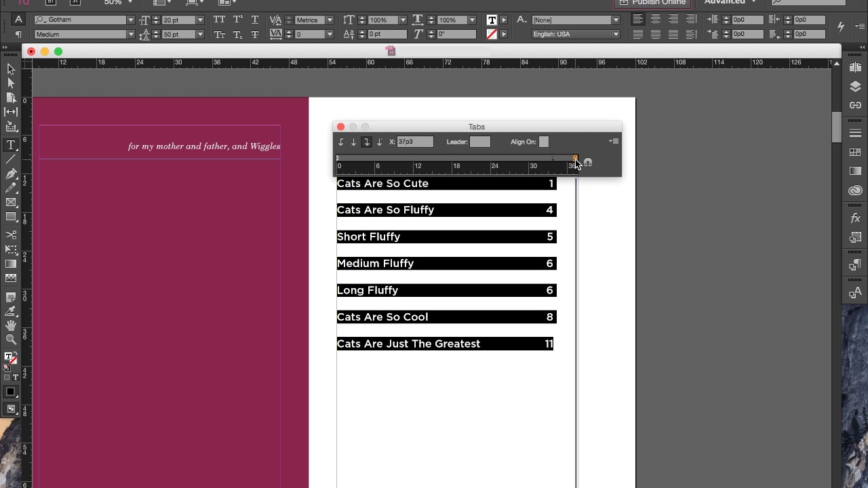Click the text fill color swatch
This screenshot has width=868, height=488.
(x=492, y=20)
